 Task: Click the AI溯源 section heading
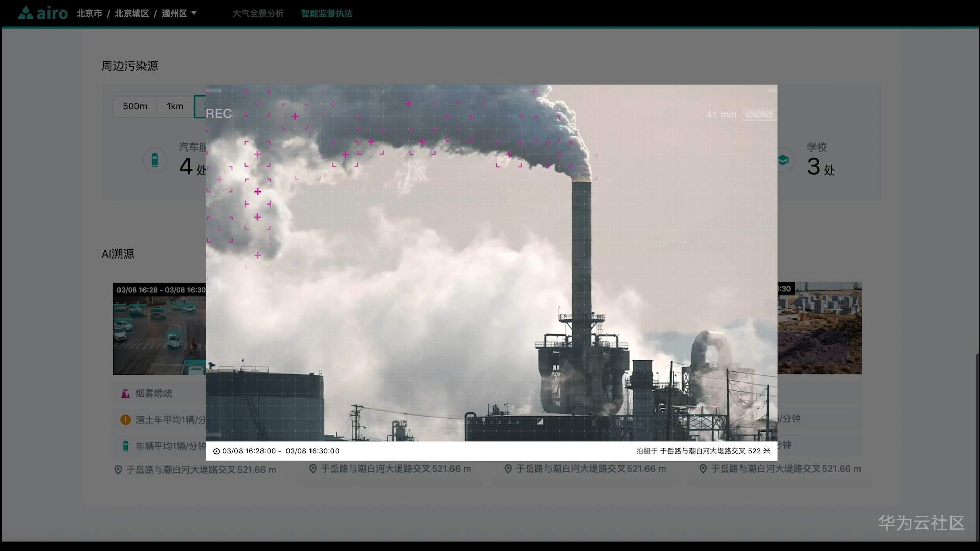(118, 254)
